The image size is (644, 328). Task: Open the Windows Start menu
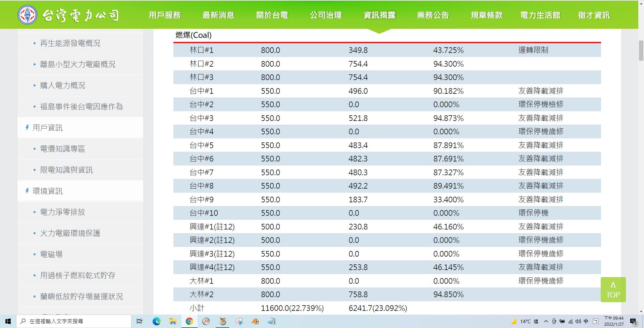pos(8,321)
